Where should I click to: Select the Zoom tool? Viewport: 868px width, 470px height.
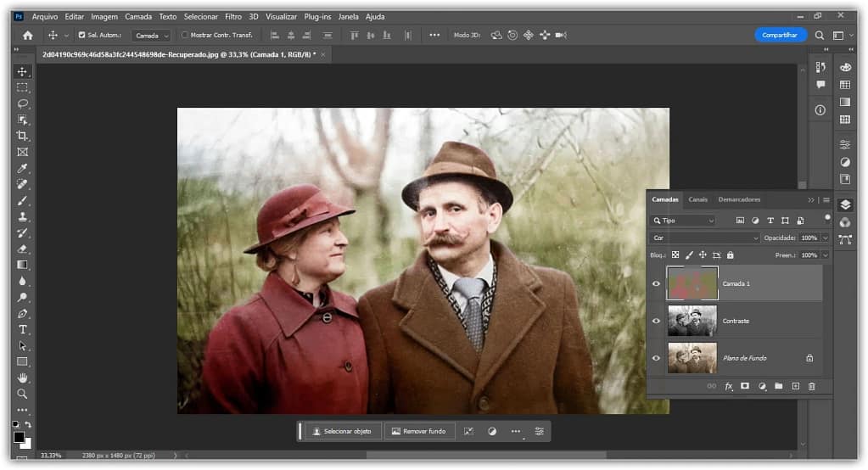22,394
